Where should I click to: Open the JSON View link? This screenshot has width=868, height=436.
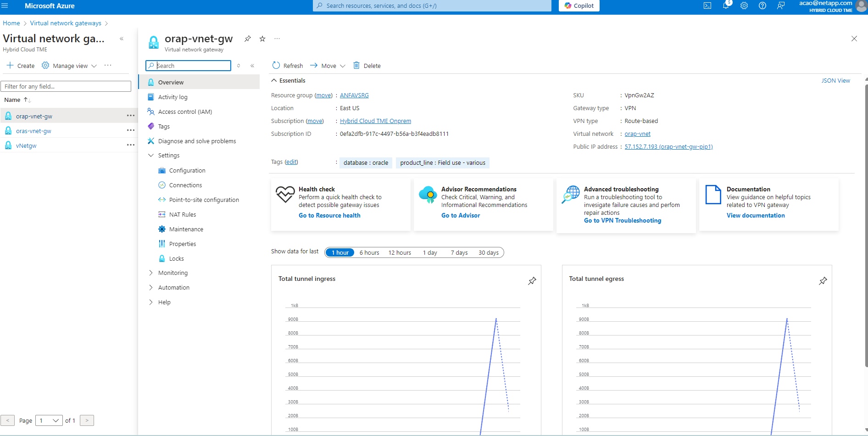[x=835, y=81]
